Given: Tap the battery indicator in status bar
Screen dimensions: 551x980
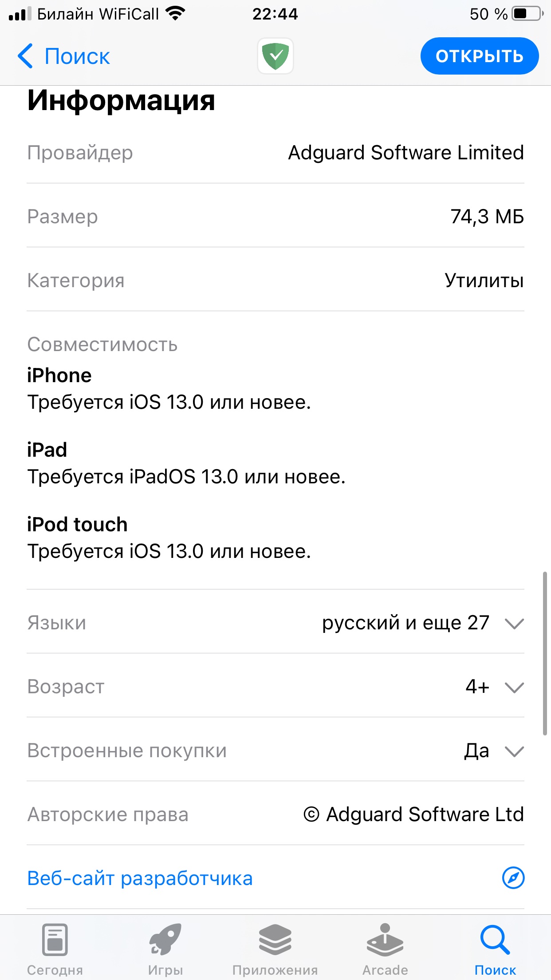Looking at the screenshot, I should [527, 14].
